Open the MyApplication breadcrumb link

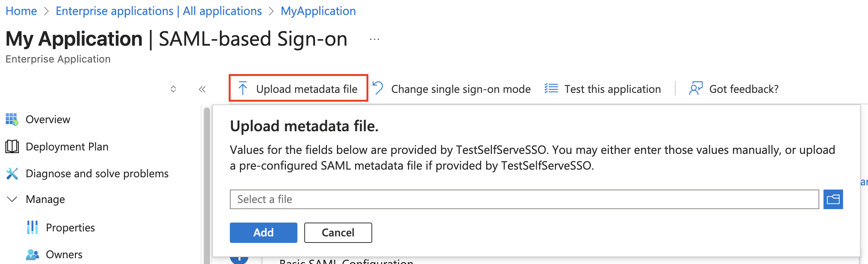click(x=318, y=11)
